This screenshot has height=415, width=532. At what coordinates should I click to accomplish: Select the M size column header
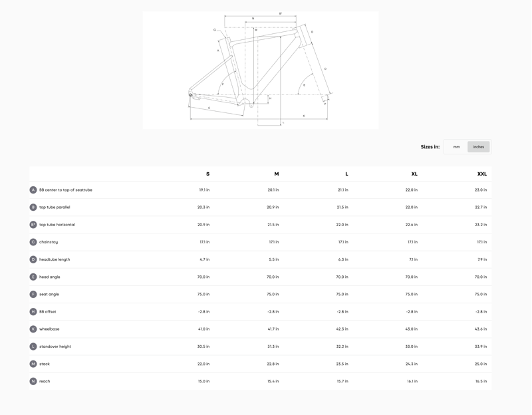tap(277, 174)
